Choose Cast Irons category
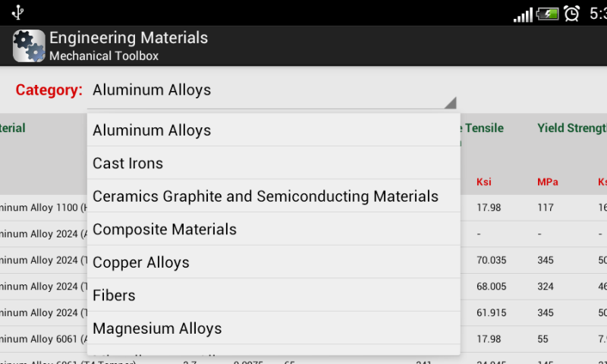The image size is (607, 364). (274, 163)
